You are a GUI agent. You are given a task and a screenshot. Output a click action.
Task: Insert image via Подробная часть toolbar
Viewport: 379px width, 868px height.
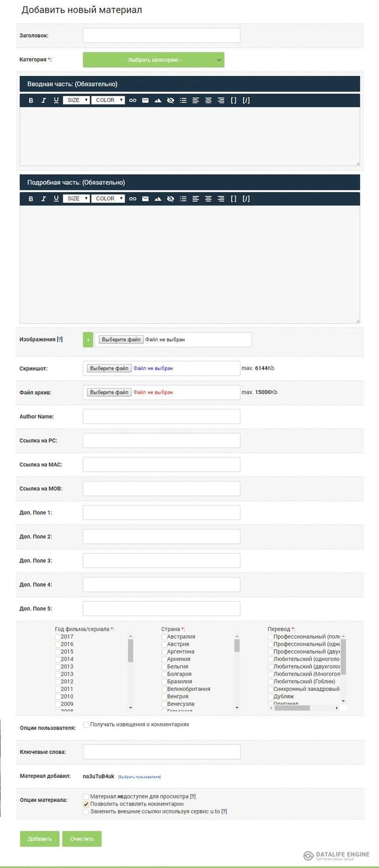point(158,199)
